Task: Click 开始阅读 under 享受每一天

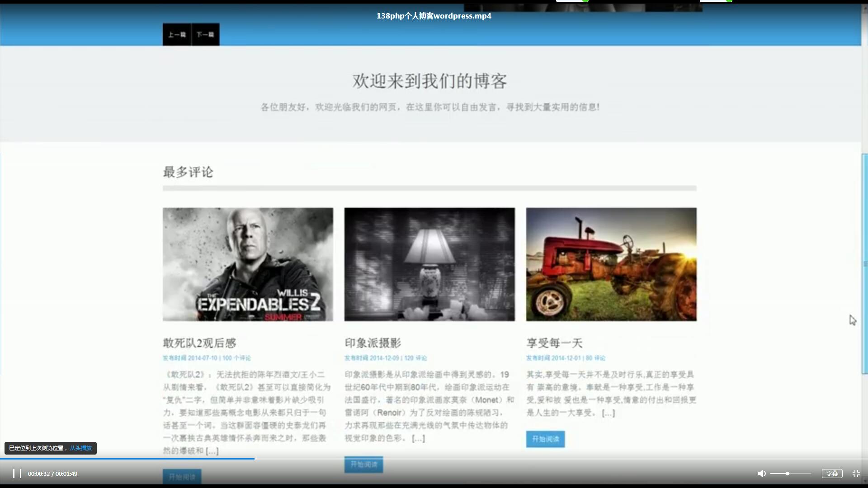Action: 545,439
